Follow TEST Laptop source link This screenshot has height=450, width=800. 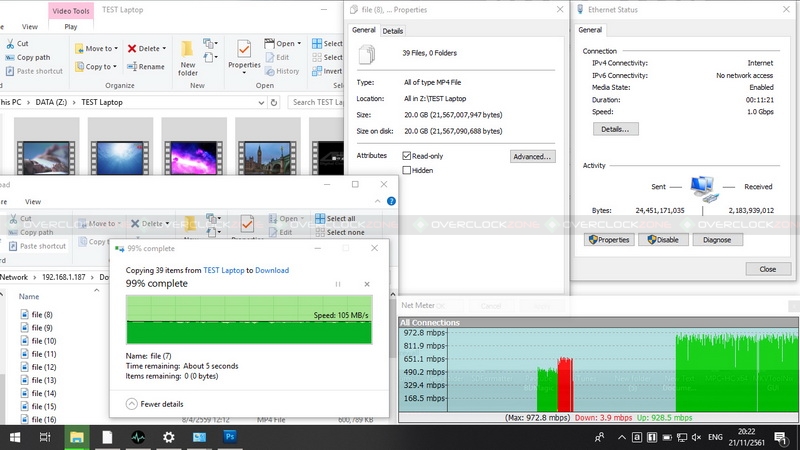(224, 270)
